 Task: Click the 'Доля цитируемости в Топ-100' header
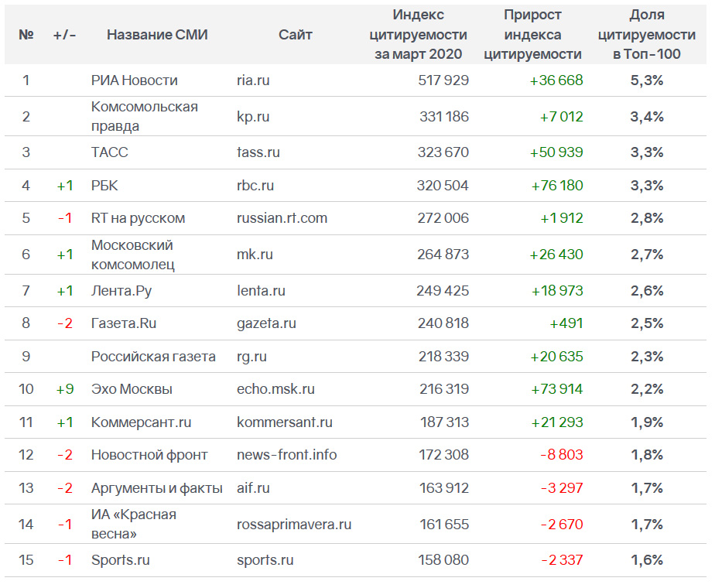[647, 35]
